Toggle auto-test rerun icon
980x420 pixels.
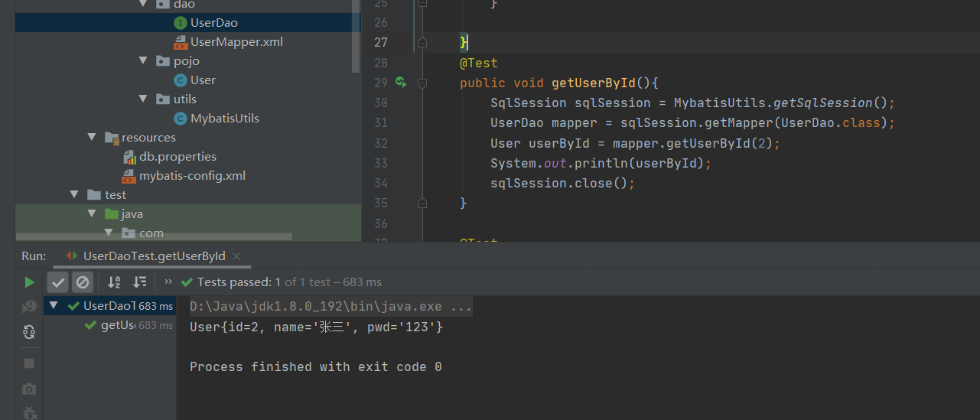(x=29, y=332)
